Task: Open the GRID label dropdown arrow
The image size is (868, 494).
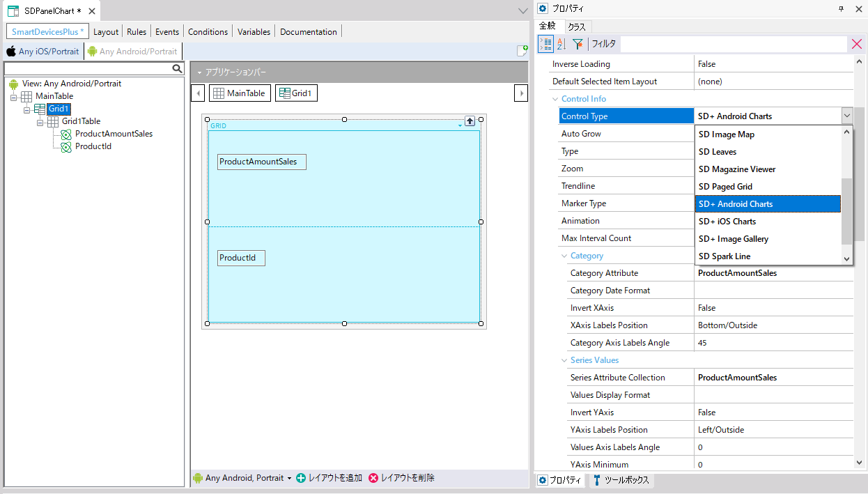Action: pos(460,125)
